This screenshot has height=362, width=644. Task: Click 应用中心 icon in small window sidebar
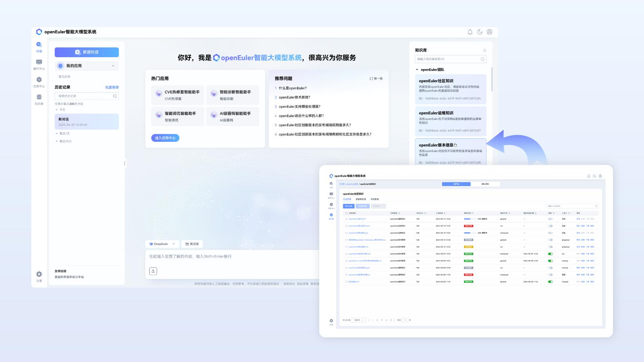331,205
